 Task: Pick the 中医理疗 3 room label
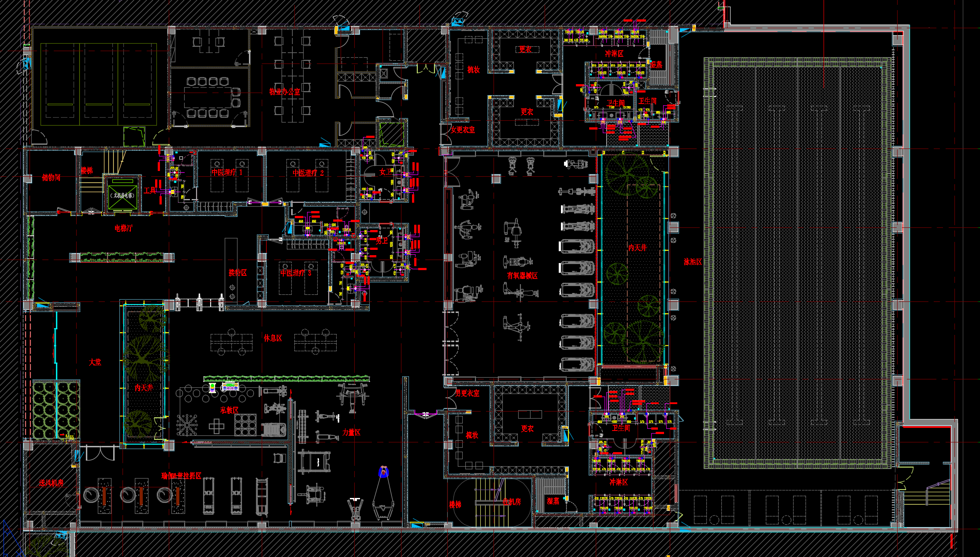point(296,273)
